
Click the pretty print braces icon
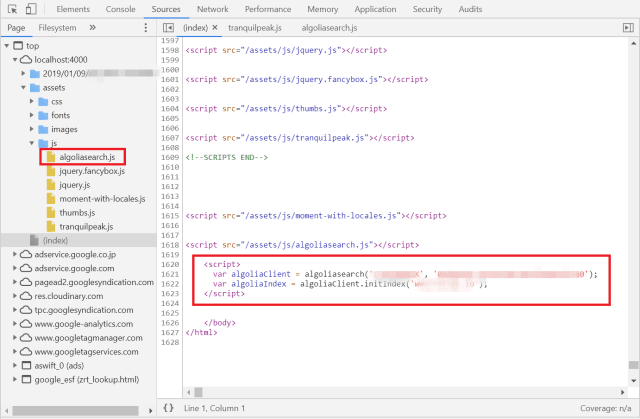168,408
